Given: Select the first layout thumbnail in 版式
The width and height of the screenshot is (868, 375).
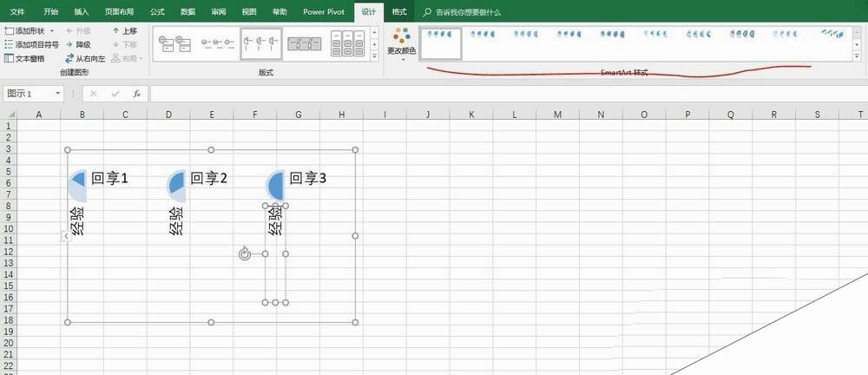Looking at the screenshot, I should (174, 42).
